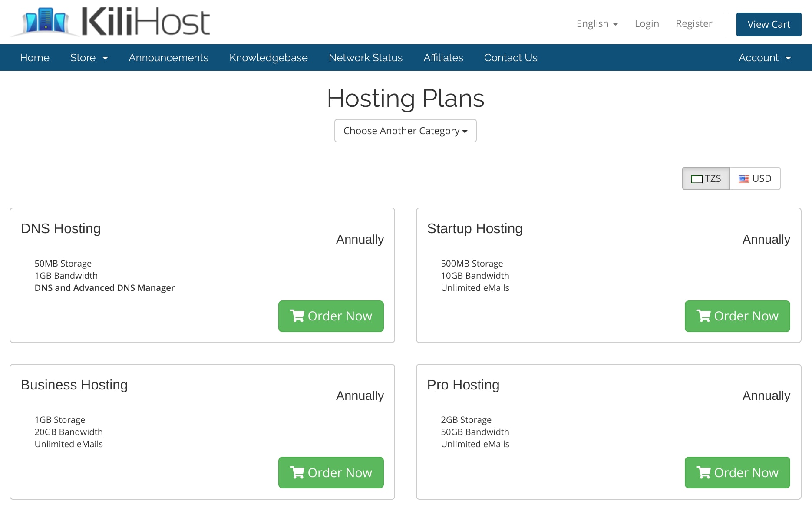Image resolution: width=812 pixels, height=511 pixels.
Task: Click '1GB Bandwidth' in DNS Hosting
Action: tap(66, 276)
